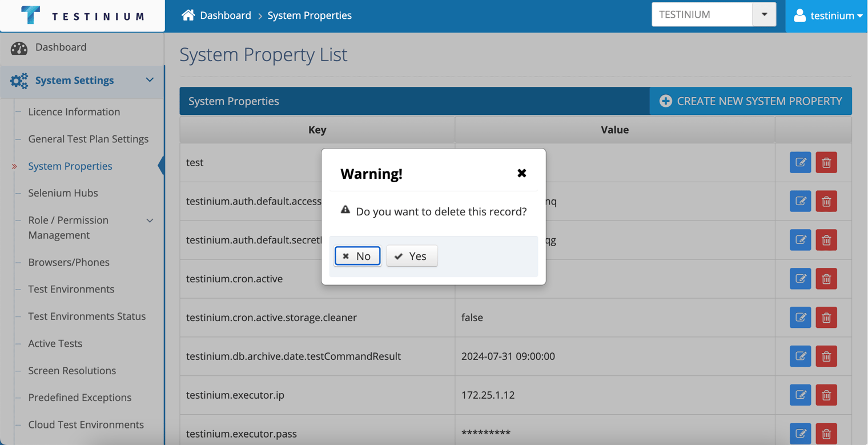Viewport: 868px width, 445px height.
Task: Select System Properties in sidebar
Action: pos(70,166)
